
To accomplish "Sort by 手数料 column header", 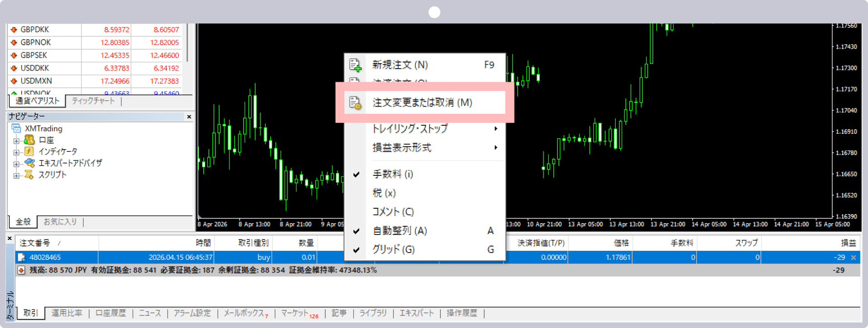I will pyautogui.click(x=665, y=243).
